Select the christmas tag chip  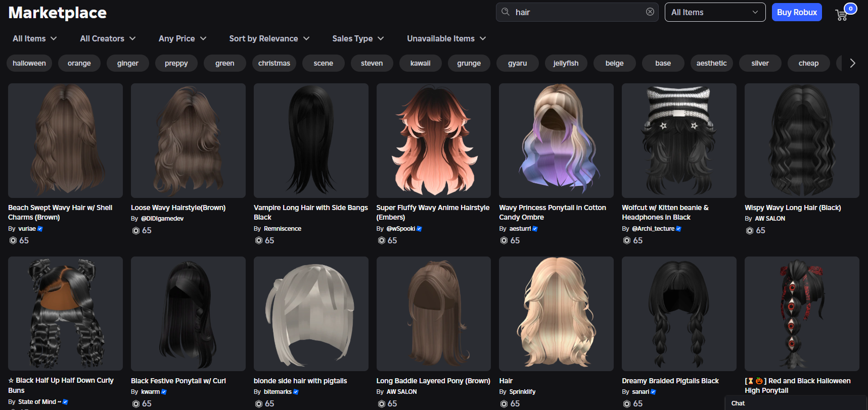(x=274, y=63)
